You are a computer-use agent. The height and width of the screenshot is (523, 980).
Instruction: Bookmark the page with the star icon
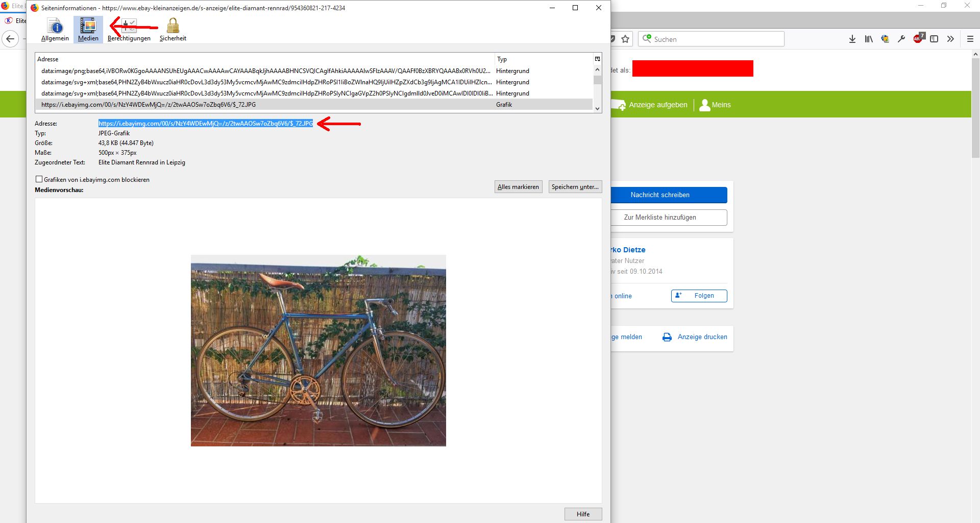(x=625, y=39)
